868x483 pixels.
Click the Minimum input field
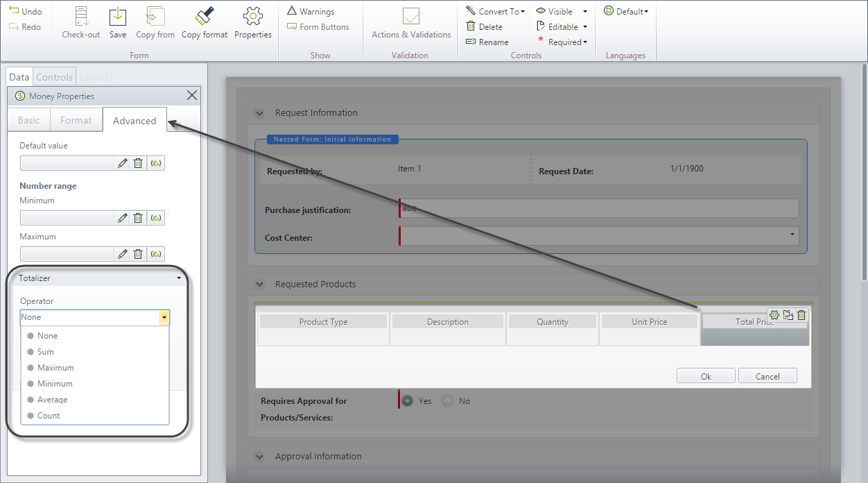(x=67, y=218)
